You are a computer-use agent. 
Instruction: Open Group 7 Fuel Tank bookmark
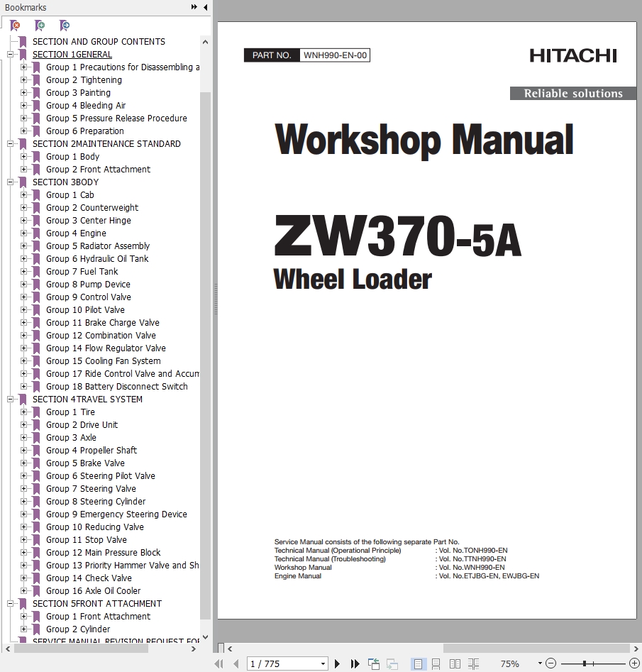82,272
